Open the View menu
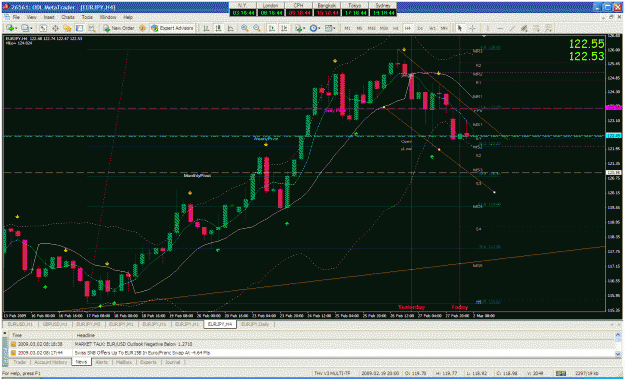 31,18
